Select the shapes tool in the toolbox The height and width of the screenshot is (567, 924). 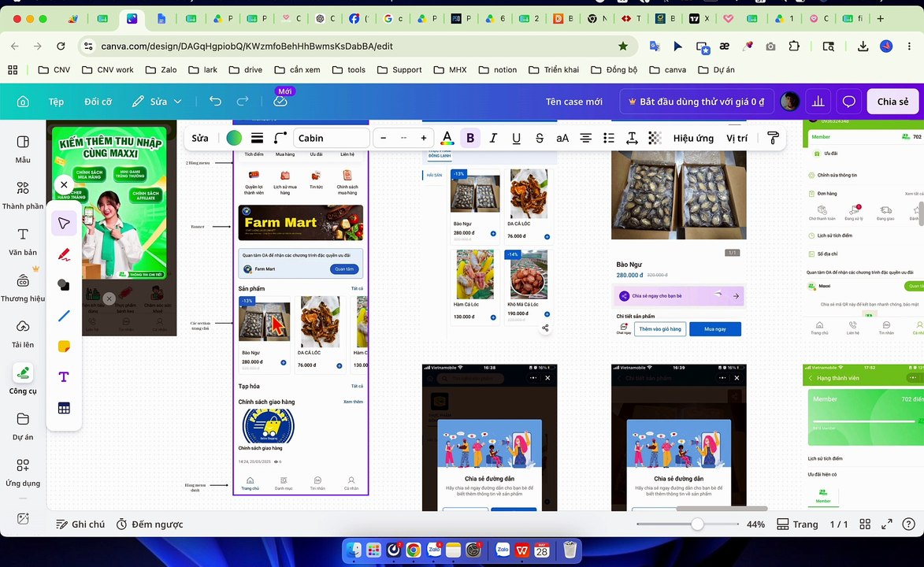(x=64, y=285)
